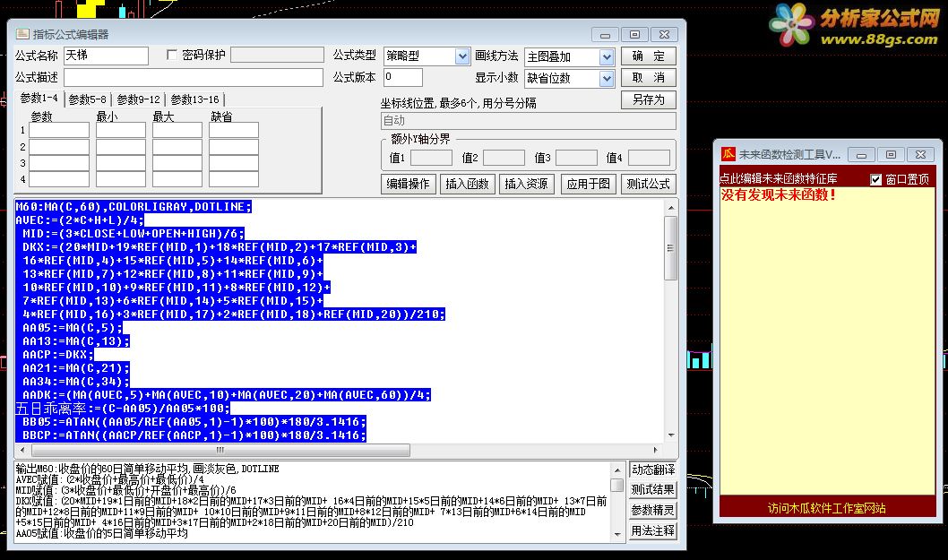Click the 插入资源 button
This screenshot has width=948, height=560.
point(527,184)
